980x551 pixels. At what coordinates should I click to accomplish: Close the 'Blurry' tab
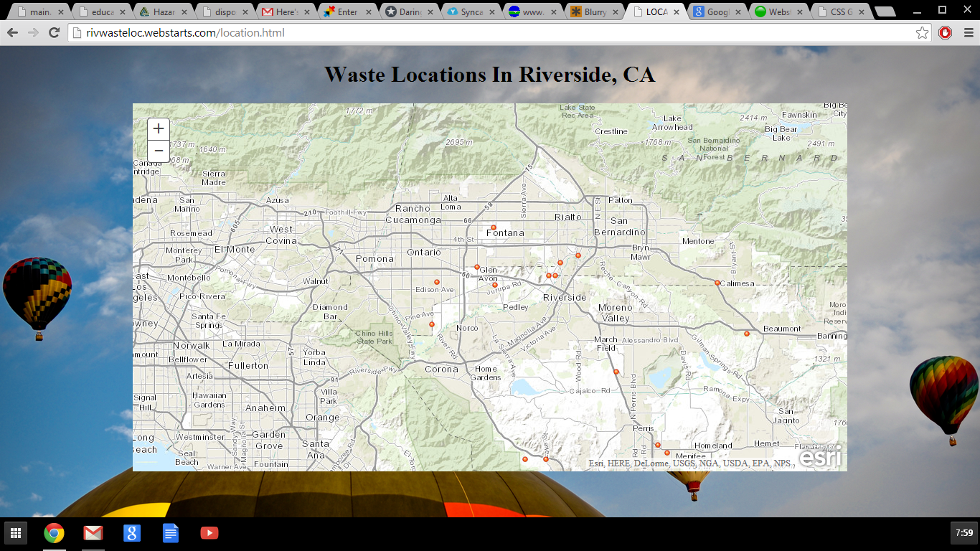tap(614, 12)
